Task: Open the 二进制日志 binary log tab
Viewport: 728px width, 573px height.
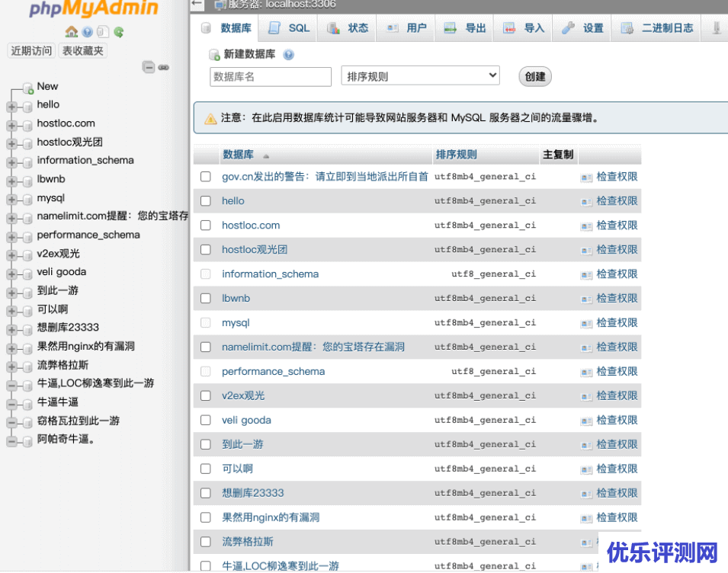Action: coord(656,28)
